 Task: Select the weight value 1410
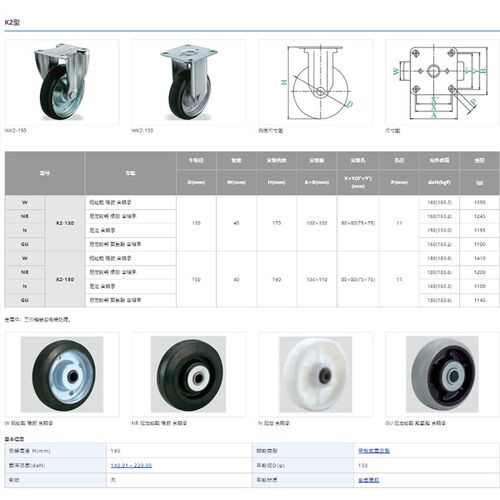(x=480, y=258)
